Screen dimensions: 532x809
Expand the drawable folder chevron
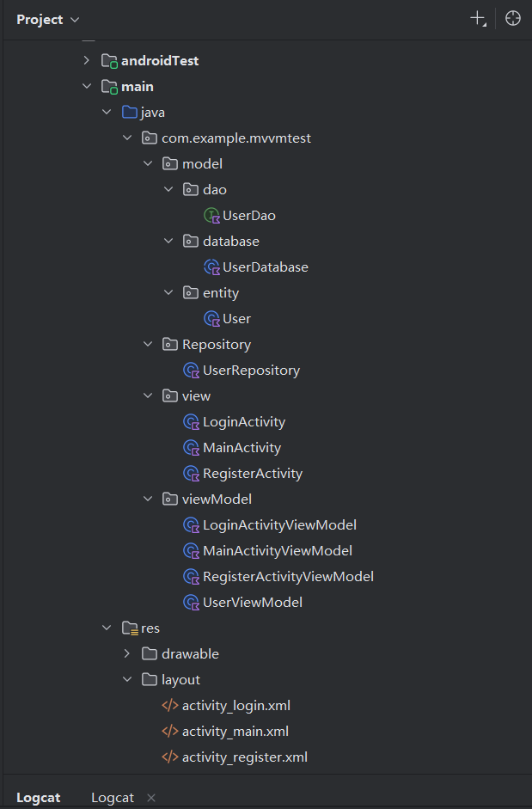click(x=127, y=653)
